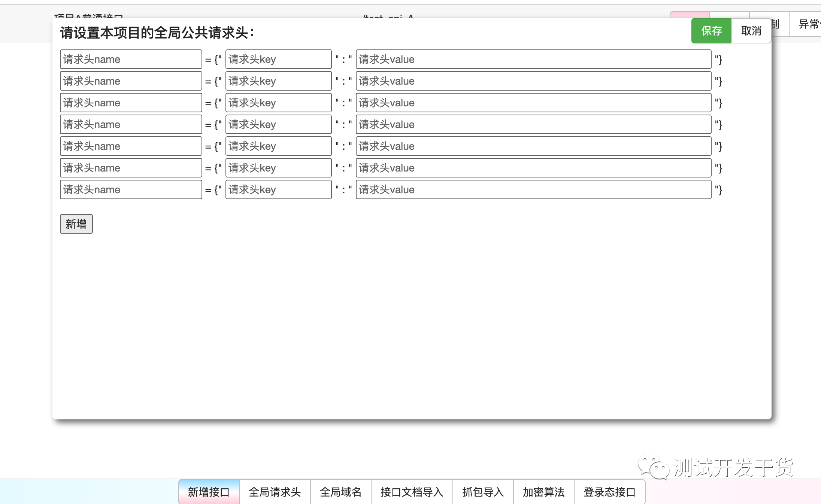The image size is (821, 504).
Task: Focus the fourth row 请求头value input
Action: tap(534, 124)
